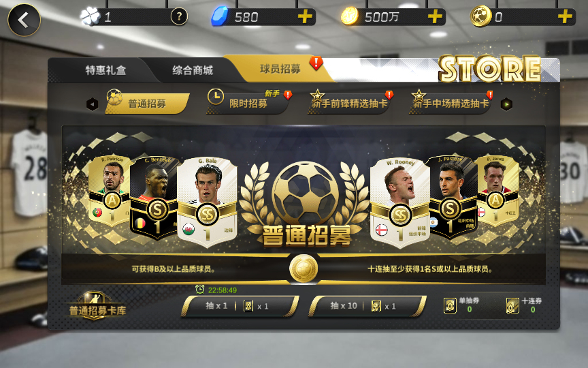Draw ten cards with 抽 x 10

pos(367,306)
